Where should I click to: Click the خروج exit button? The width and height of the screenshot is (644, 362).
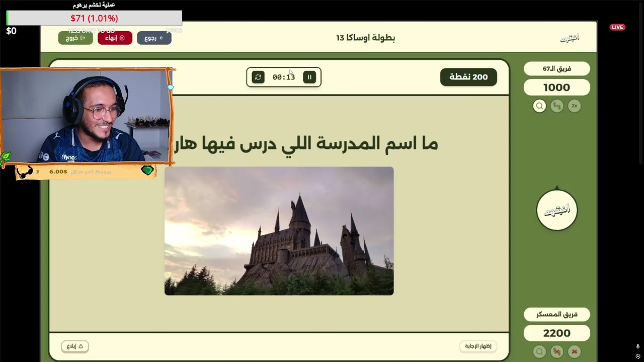[75, 38]
